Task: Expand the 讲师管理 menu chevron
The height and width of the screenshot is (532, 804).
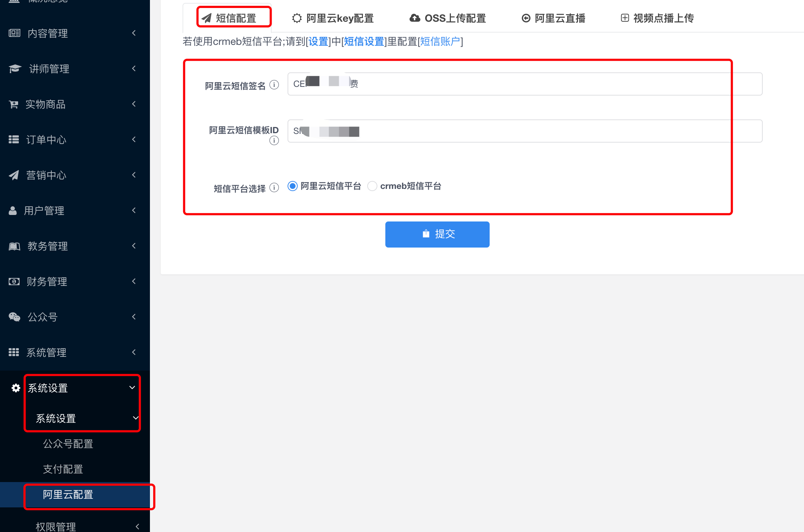Action: click(x=134, y=68)
